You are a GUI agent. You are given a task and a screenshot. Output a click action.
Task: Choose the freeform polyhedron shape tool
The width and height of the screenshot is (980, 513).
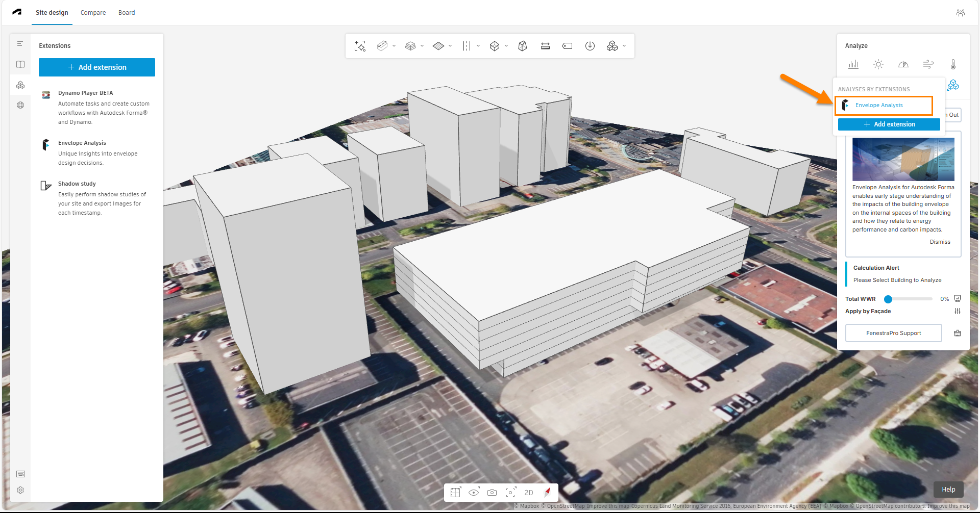[x=523, y=46]
